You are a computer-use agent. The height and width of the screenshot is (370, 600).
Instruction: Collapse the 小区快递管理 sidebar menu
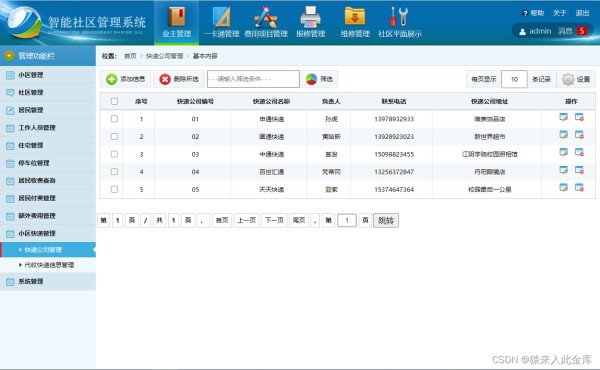tap(48, 233)
